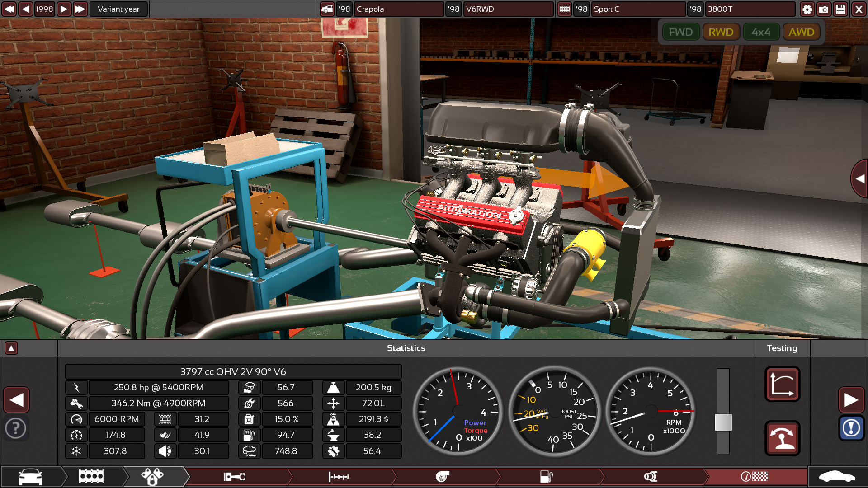Open the turbo aspiration tab

(x=443, y=477)
